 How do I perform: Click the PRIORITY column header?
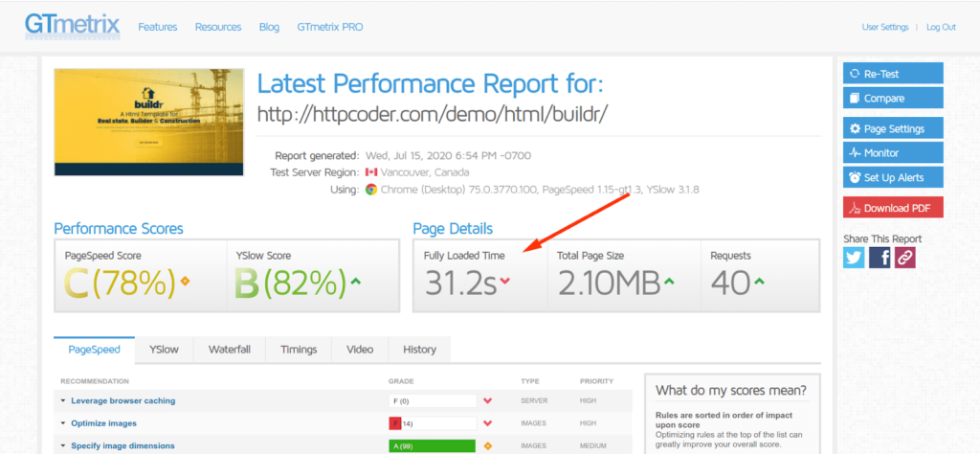click(x=596, y=381)
